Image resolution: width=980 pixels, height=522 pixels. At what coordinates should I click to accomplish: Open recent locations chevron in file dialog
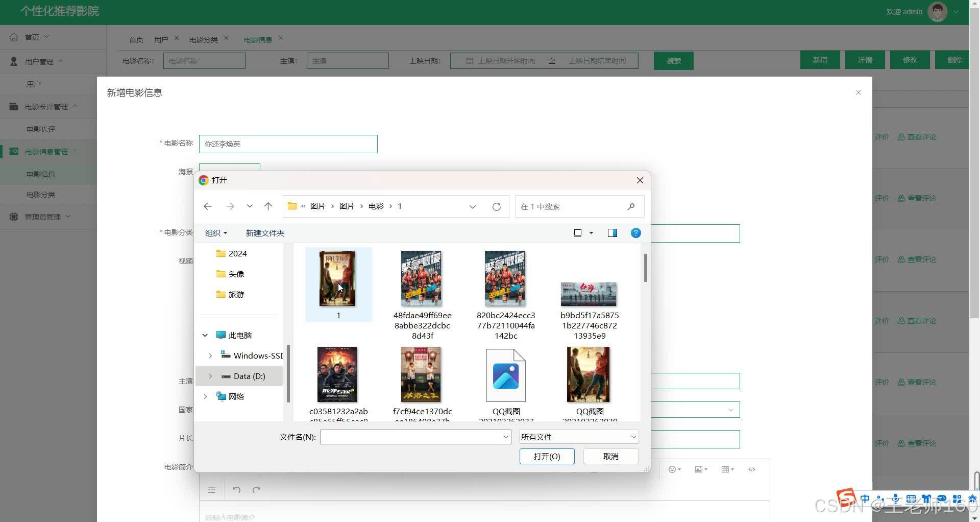[x=250, y=206]
